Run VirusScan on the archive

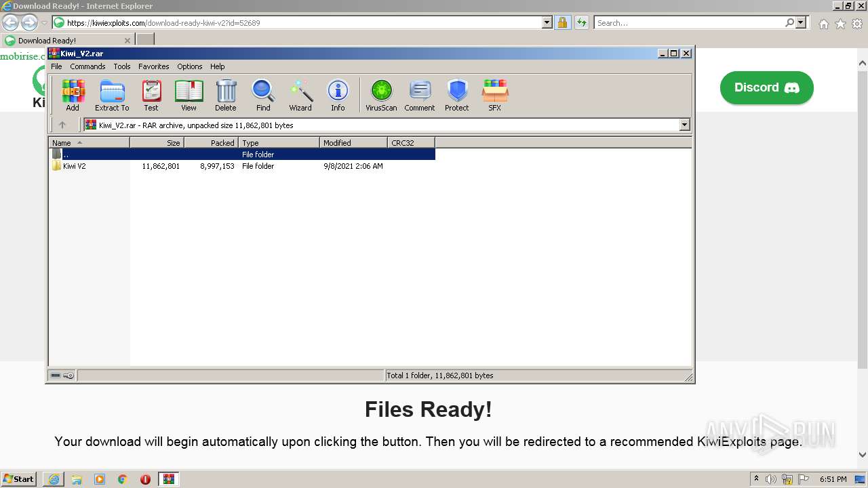(x=381, y=96)
